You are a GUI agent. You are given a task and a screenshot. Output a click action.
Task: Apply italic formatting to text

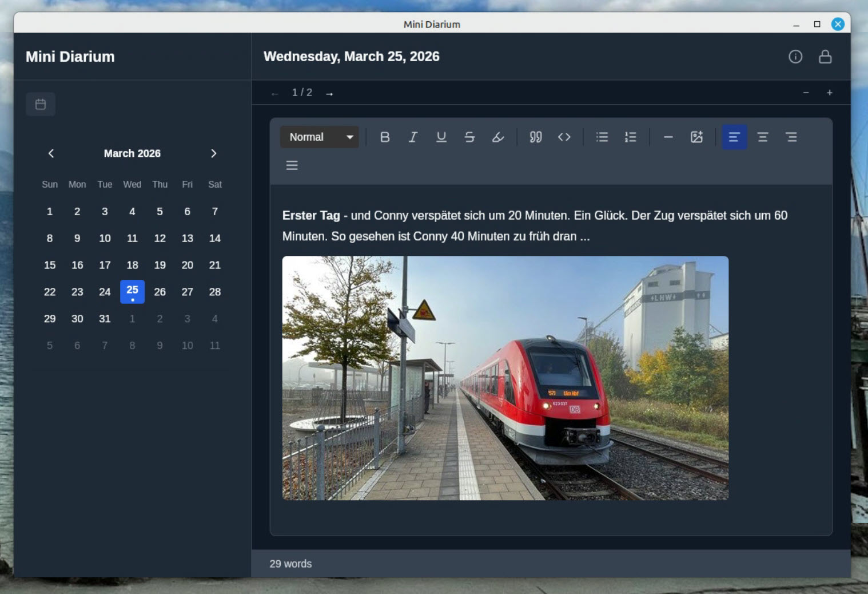[413, 137]
